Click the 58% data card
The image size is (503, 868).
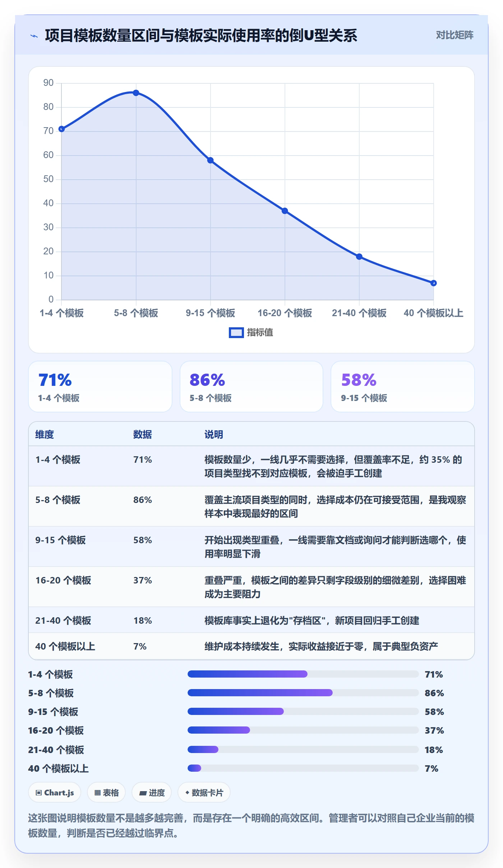click(402, 387)
